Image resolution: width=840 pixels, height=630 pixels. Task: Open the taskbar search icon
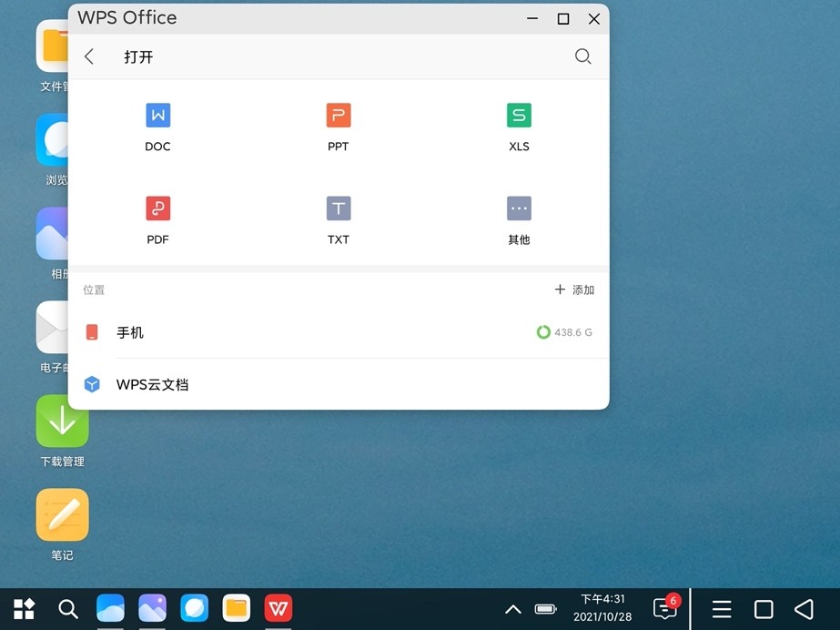click(68, 608)
